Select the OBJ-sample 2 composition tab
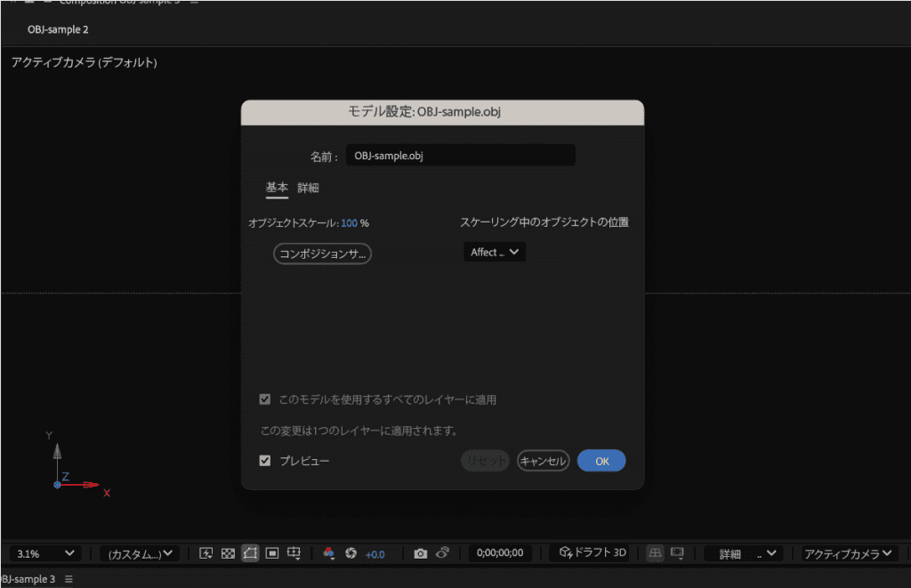 [x=58, y=29]
